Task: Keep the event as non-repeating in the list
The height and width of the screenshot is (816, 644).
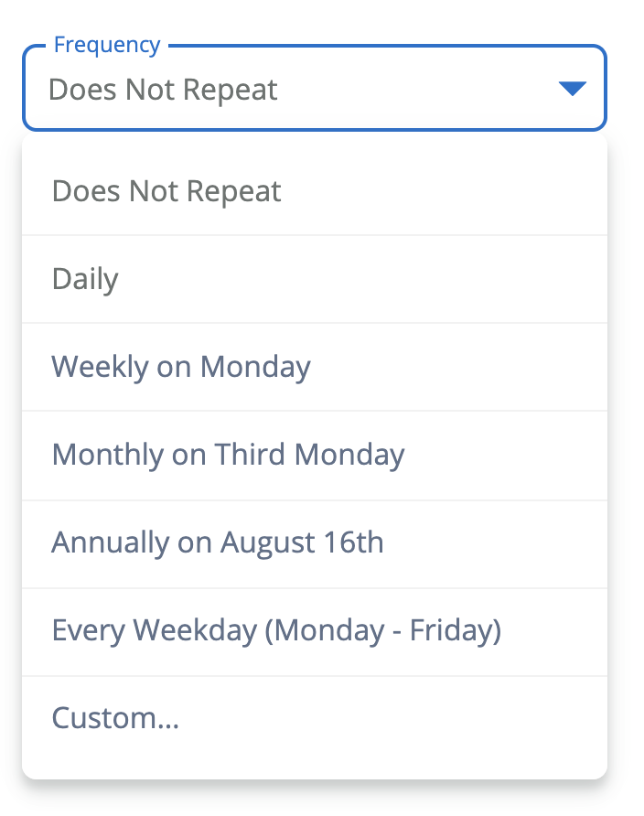Action: coord(166,191)
